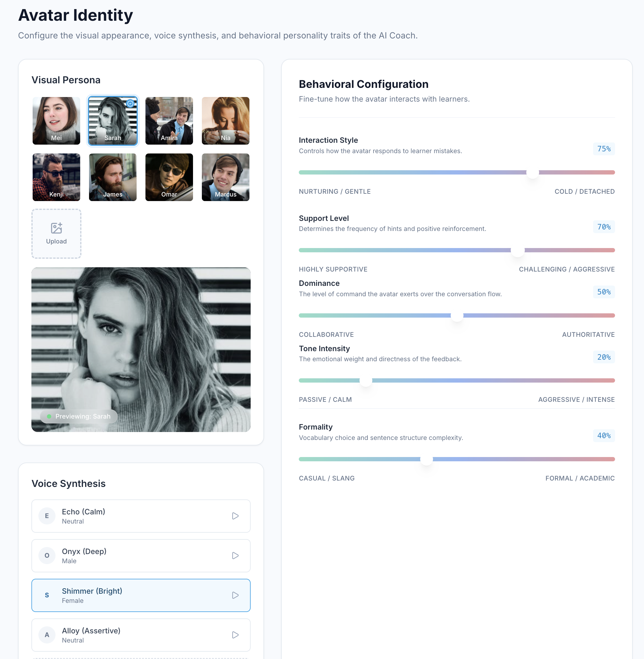Screen dimensions: 644x659
Task: Play the Echo (Calm) voice preview
Action: tap(235, 516)
